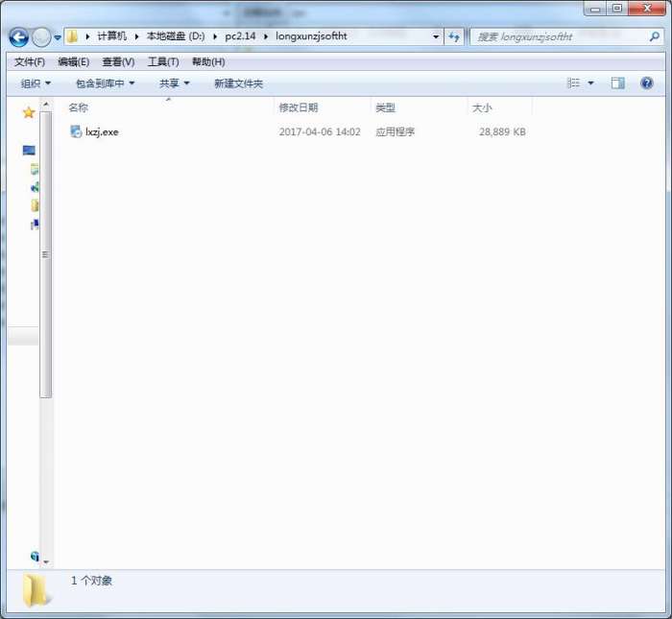Open the 查看(V) menu
This screenshot has width=672, height=619.
(118, 61)
